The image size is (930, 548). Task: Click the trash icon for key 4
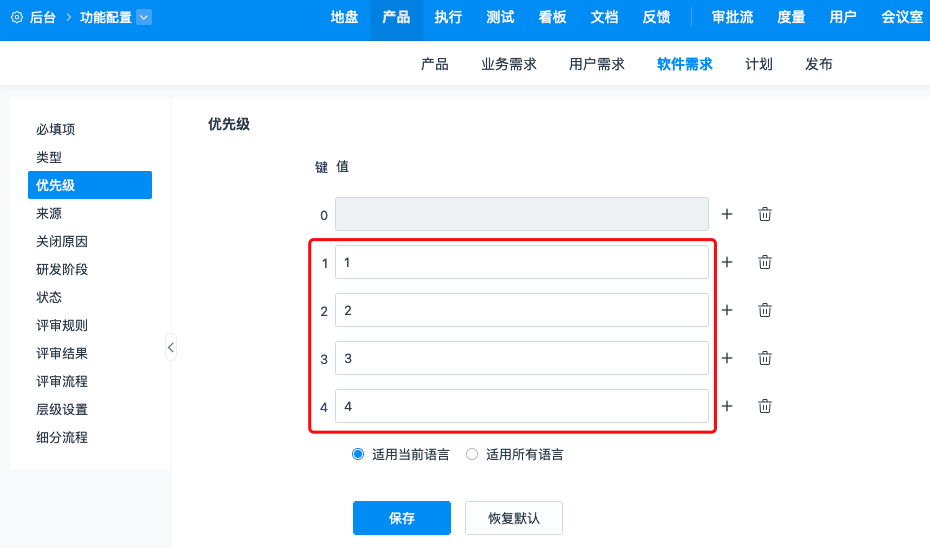click(765, 406)
